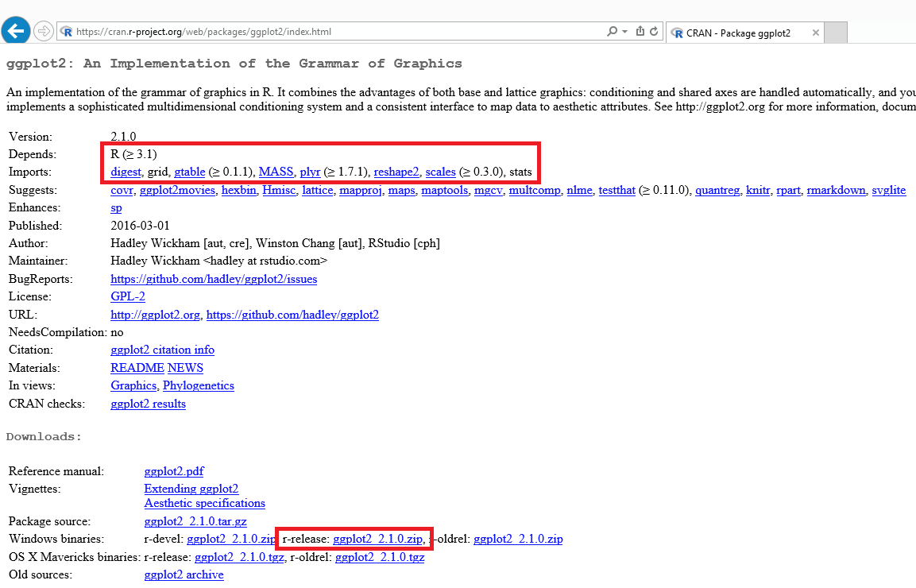Open the ggplot2 archive old sources link

(184, 574)
